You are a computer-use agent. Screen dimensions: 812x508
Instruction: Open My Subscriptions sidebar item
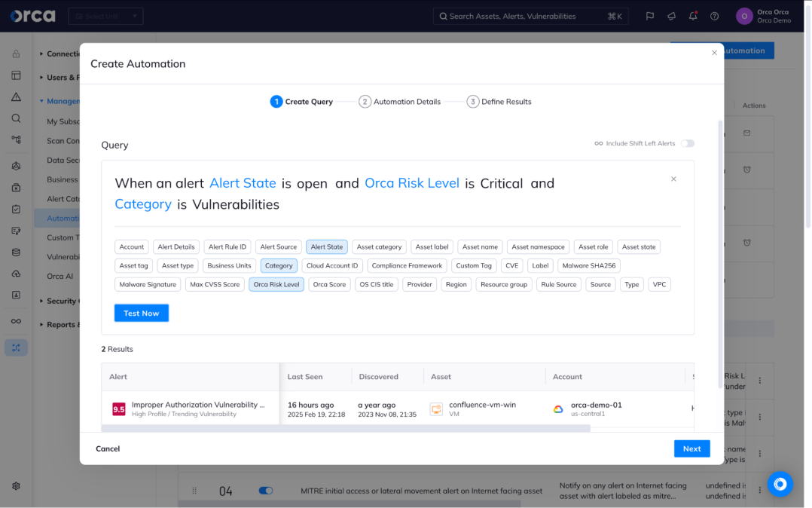63,121
